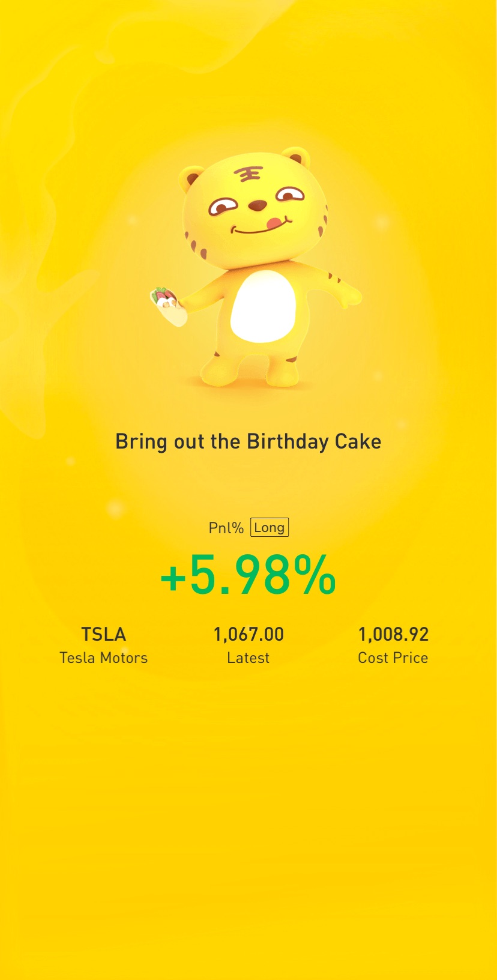
Task: Click the green +5.98% return figure
Action: coord(248,575)
